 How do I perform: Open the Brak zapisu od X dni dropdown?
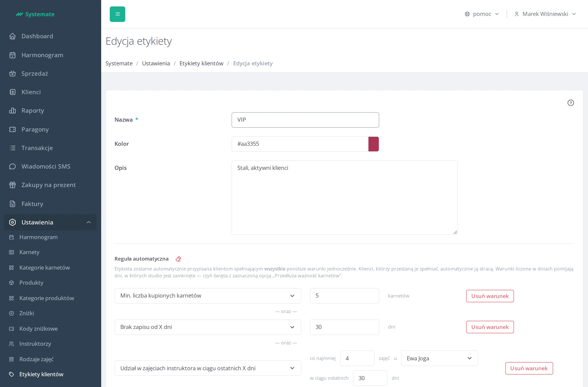208,327
